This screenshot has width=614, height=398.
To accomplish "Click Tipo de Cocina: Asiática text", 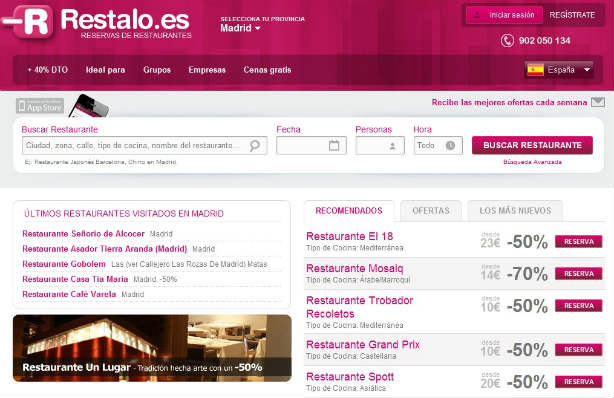I will (x=346, y=388).
